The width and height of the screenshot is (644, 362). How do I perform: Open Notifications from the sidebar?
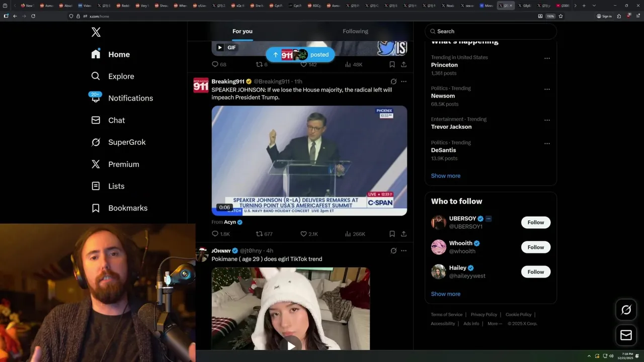(122, 98)
